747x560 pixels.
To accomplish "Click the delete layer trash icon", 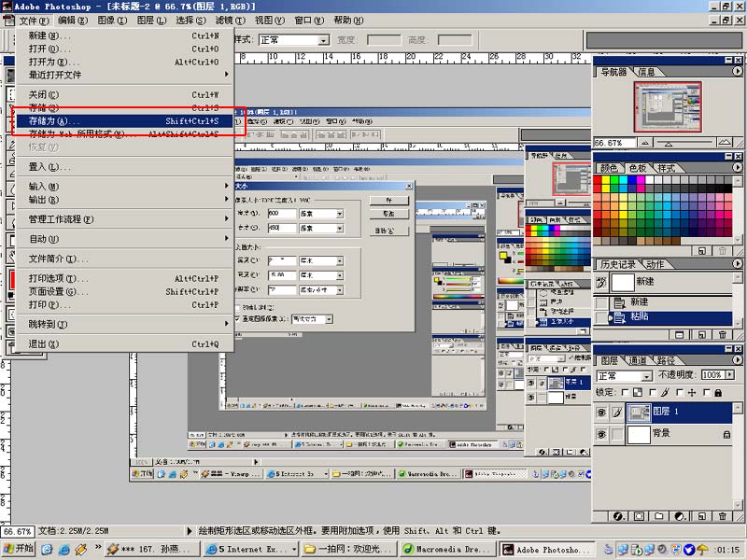I will (722, 516).
